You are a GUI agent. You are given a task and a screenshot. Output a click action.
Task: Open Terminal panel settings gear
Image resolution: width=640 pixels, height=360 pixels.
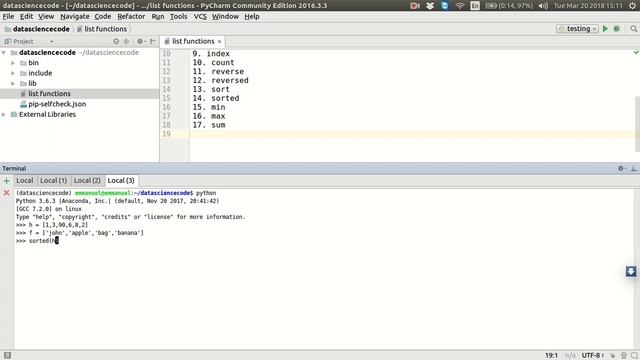622,168
